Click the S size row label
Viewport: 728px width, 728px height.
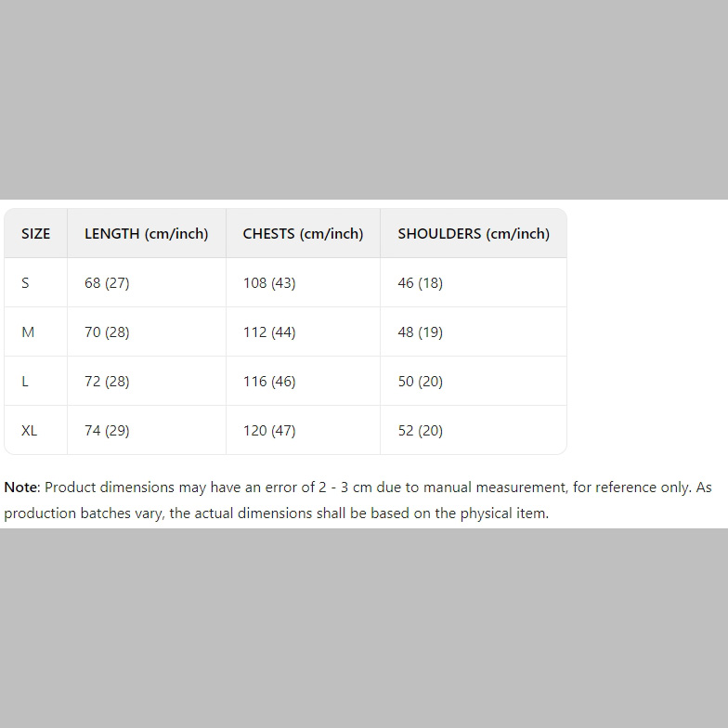(x=25, y=283)
